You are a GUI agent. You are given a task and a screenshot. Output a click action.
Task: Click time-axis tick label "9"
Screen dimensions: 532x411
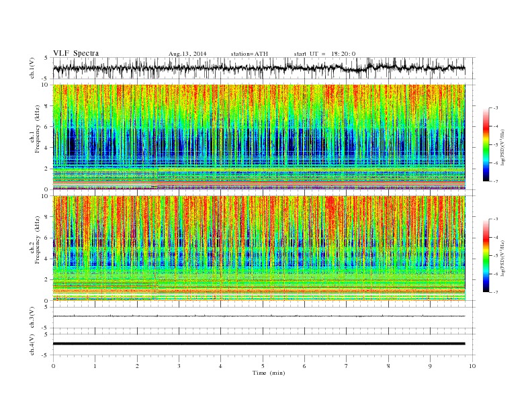[x=430, y=366]
